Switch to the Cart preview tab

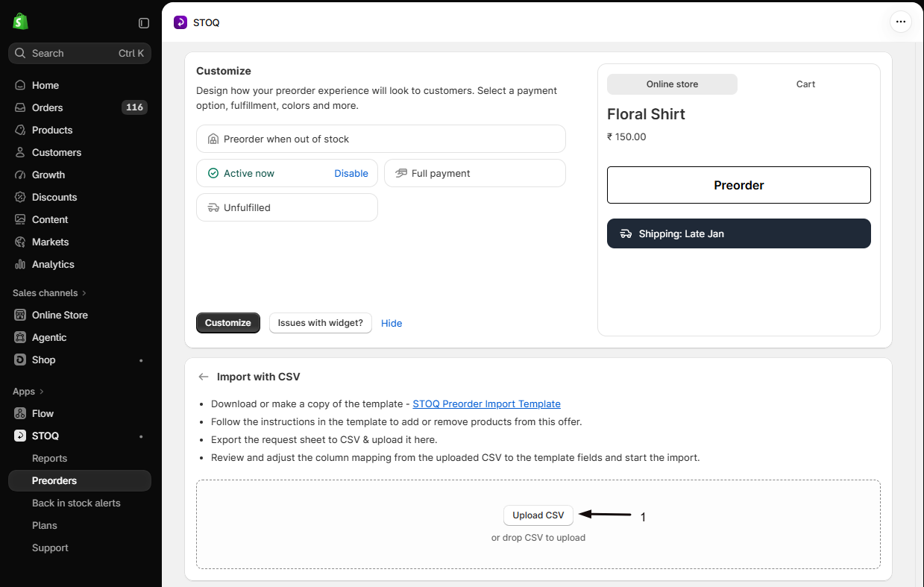pos(805,84)
